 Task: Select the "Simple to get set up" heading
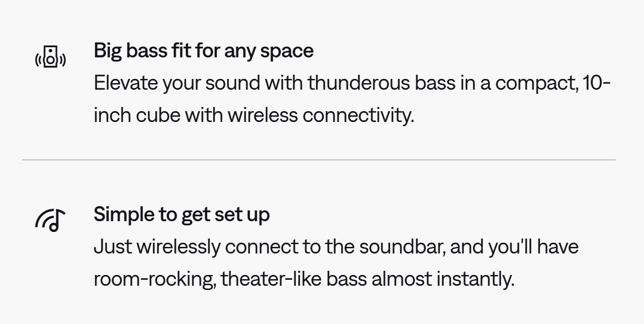pyautogui.click(x=181, y=215)
